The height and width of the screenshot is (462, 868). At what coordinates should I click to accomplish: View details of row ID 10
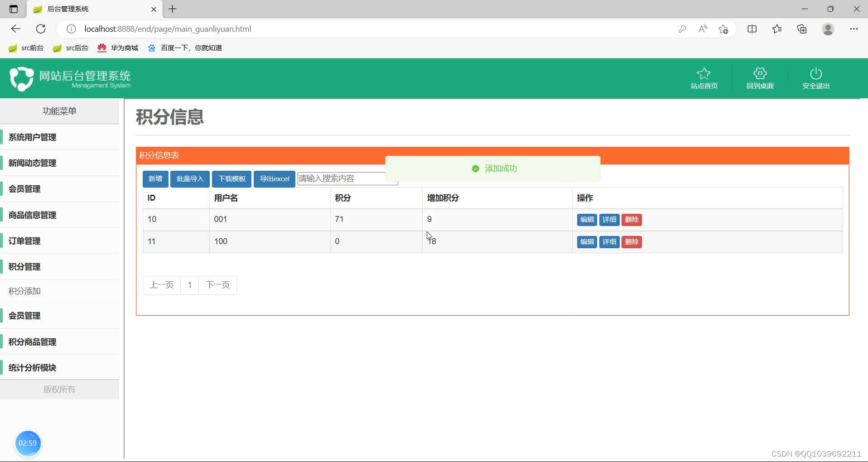pyautogui.click(x=609, y=220)
